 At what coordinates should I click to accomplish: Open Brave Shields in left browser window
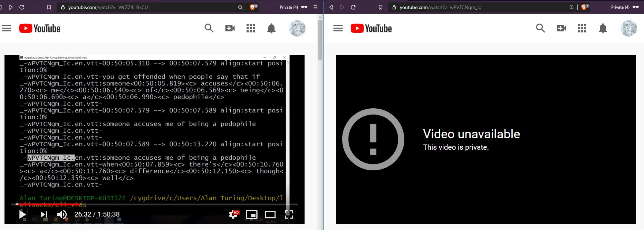point(253,7)
